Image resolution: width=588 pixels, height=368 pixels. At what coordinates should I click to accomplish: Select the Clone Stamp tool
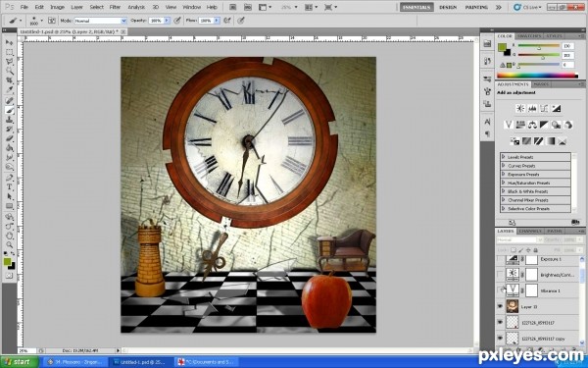(10, 120)
